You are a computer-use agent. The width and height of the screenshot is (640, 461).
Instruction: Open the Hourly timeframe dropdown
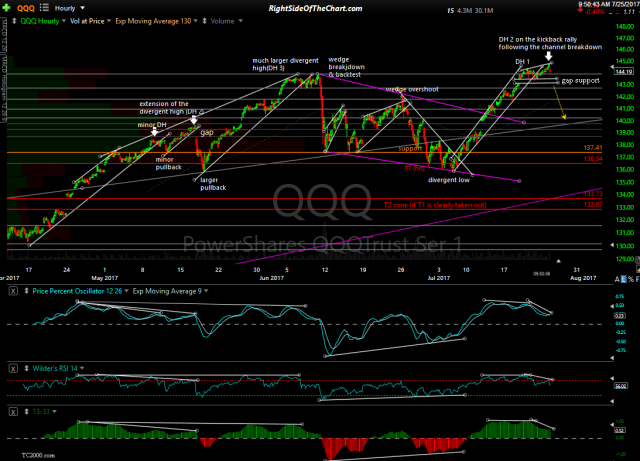click(69, 8)
